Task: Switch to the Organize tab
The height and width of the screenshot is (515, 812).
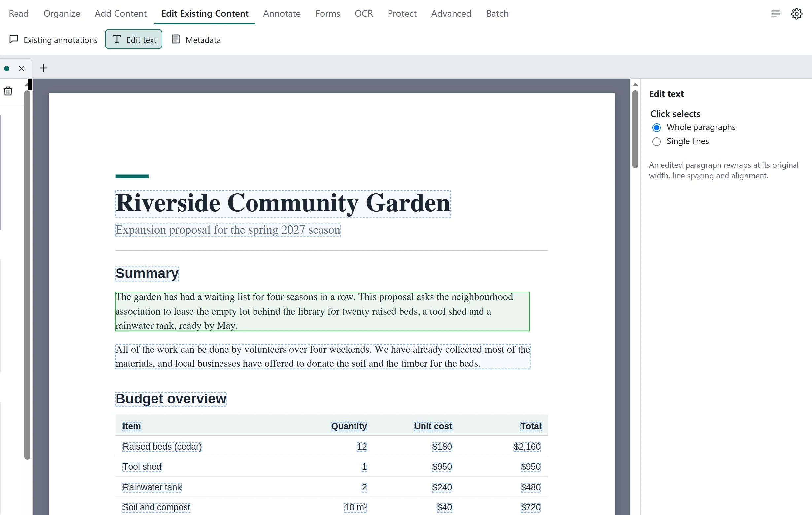Action: point(62,14)
